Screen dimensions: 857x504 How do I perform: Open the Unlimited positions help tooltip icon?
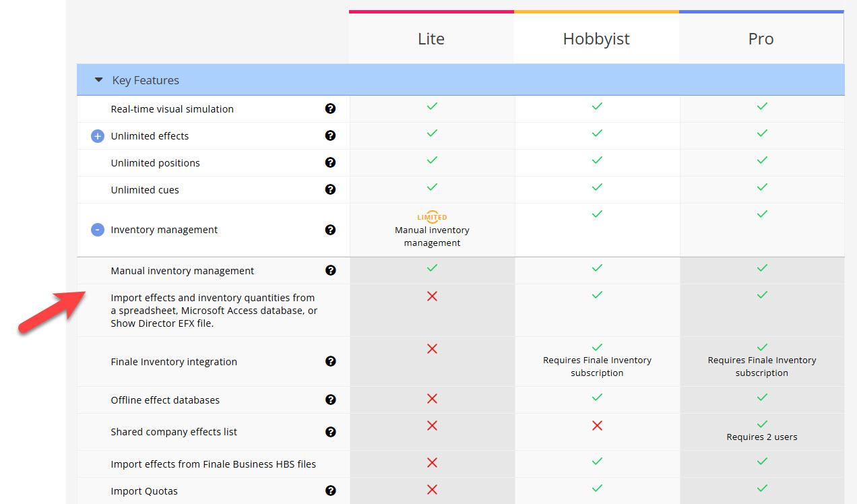click(x=330, y=162)
